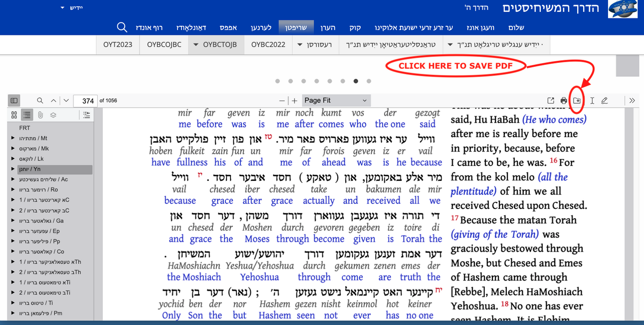Open the Page Fit zoom dropdown

pos(337,100)
